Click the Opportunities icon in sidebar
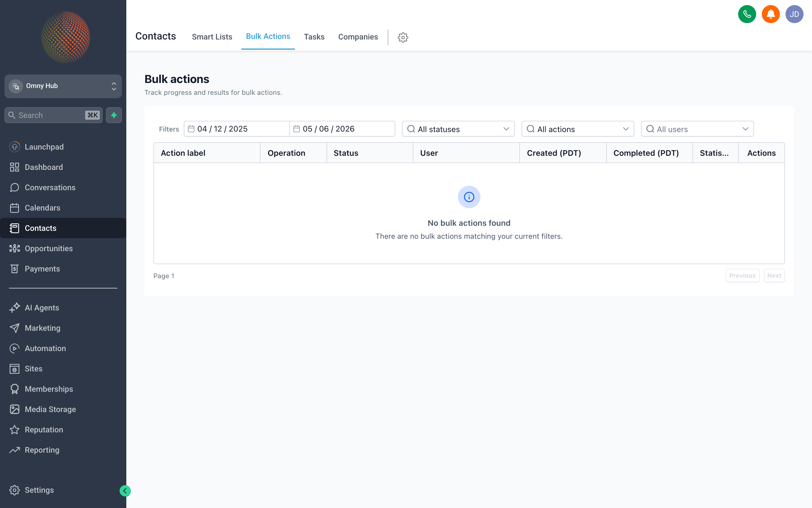The height and width of the screenshot is (508, 812). pos(14,248)
